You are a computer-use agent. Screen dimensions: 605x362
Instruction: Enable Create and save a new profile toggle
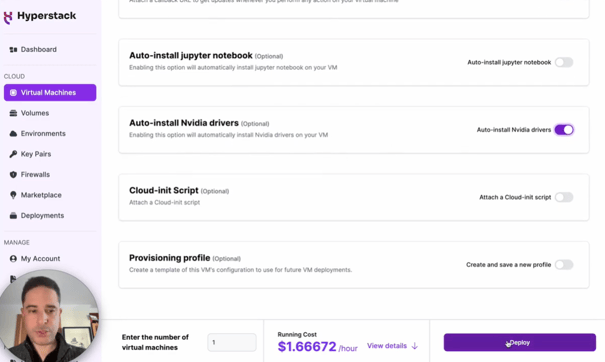pyautogui.click(x=564, y=265)
